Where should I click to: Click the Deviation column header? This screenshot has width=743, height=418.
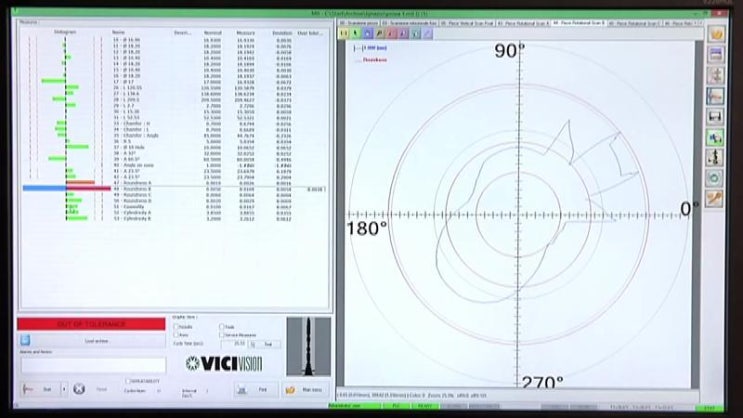tap(282, 33)
